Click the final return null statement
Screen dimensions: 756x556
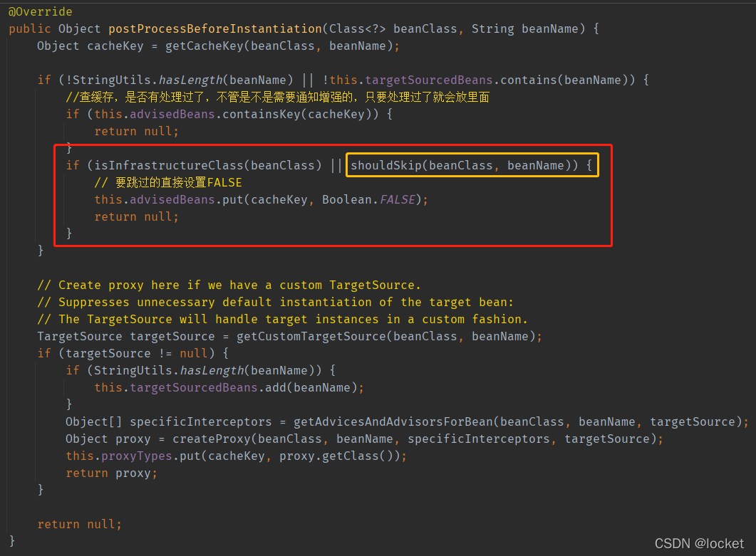[x=80, y=524]
